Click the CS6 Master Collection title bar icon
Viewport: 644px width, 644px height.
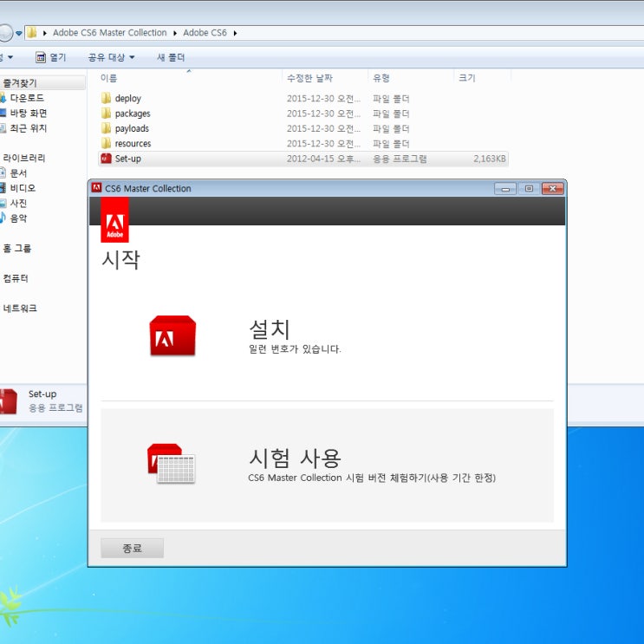tap(96, 188)
